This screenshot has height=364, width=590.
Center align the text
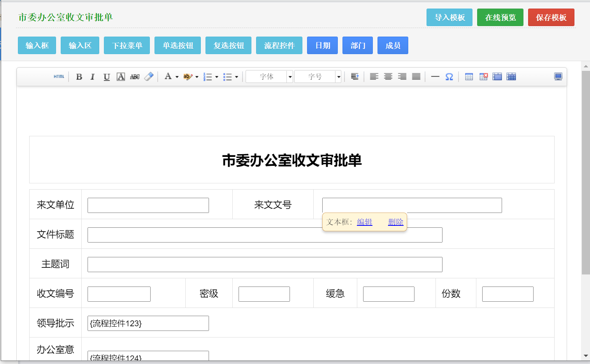point(388,77)
